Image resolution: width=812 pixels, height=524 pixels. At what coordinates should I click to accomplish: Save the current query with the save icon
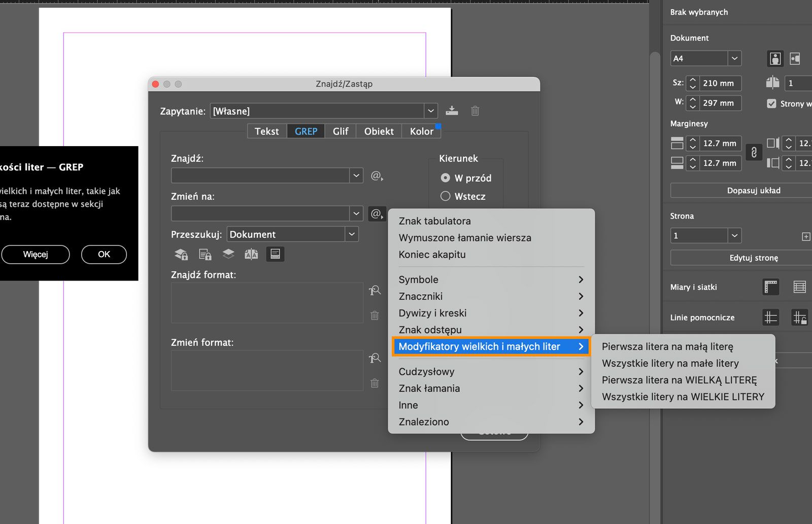(x=452, y=111)
